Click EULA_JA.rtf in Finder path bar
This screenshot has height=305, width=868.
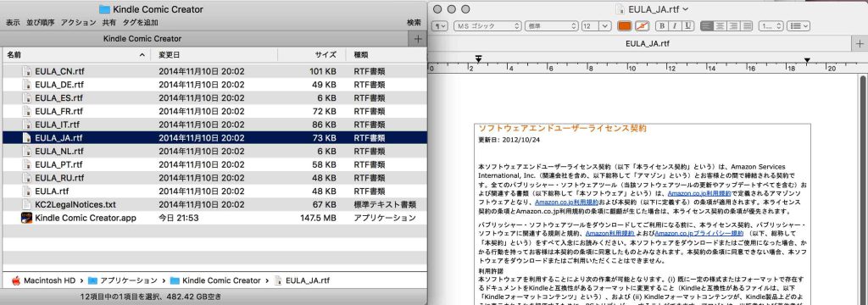coord(302,280)
